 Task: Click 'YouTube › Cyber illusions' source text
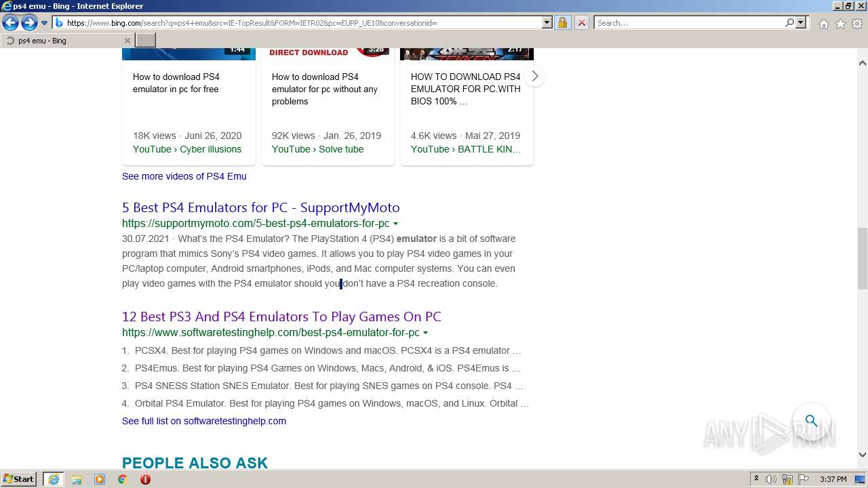coord(187,149)
